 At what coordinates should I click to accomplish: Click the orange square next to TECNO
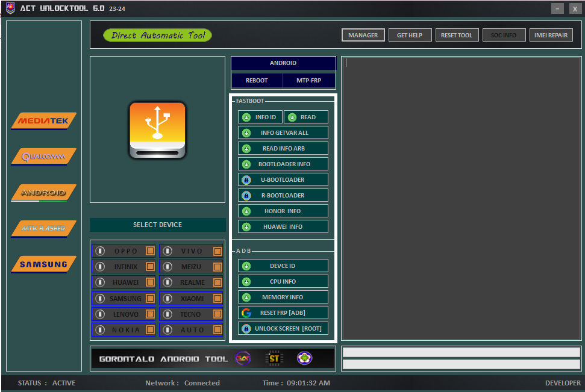coord(217,314)
